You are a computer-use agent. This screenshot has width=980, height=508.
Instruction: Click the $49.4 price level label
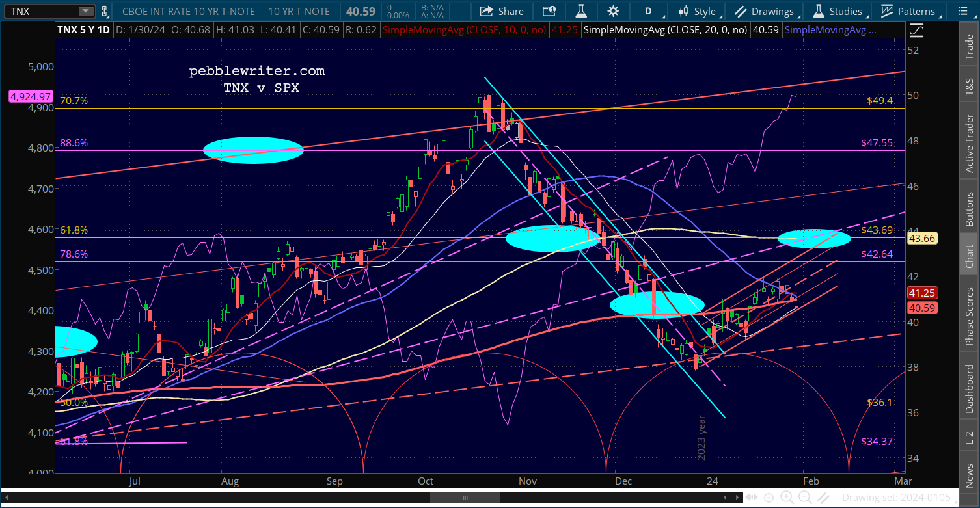coord(879,101)
